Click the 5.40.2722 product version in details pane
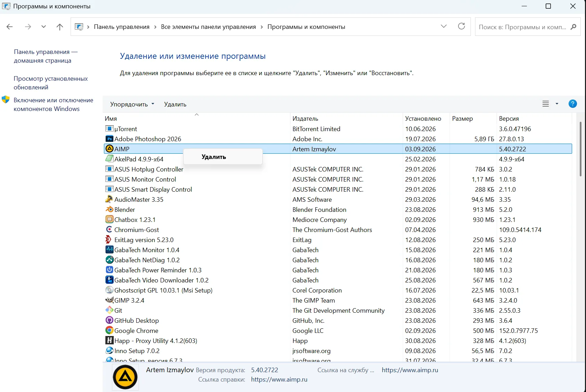586x392 pixels. point(265,370)
